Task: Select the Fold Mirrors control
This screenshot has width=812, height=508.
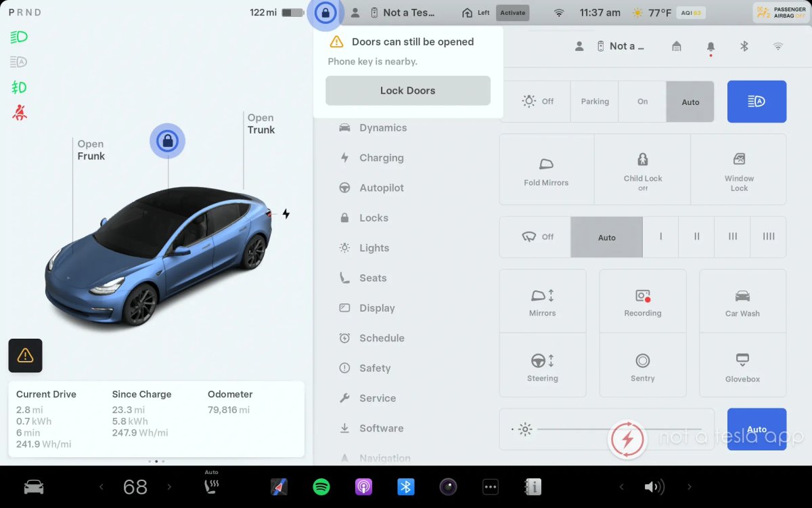Action: point(545,169)
